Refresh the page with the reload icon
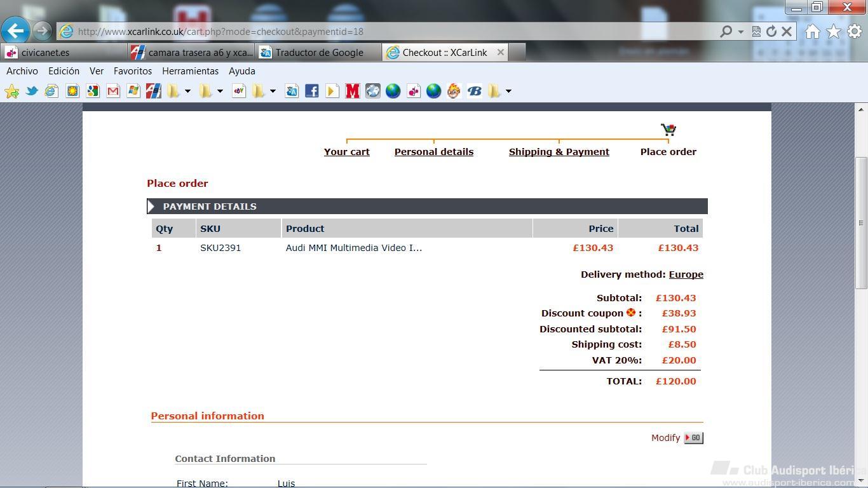 click(771, 31)
